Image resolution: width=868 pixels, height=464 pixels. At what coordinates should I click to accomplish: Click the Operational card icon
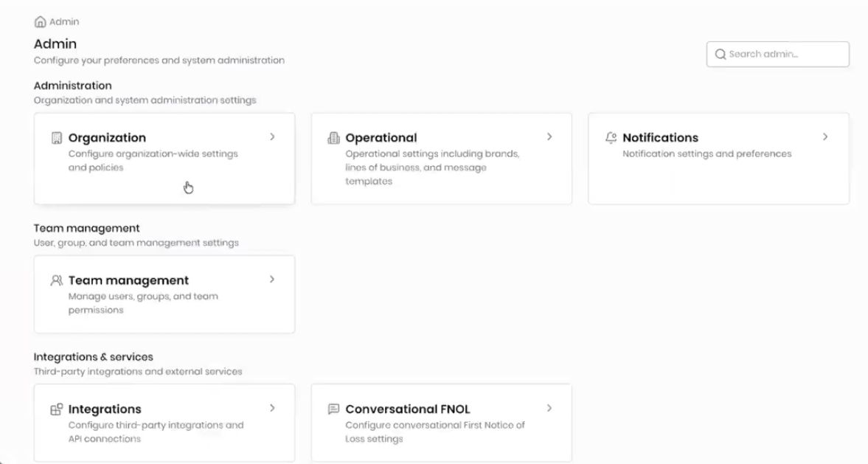pos(333,138)
